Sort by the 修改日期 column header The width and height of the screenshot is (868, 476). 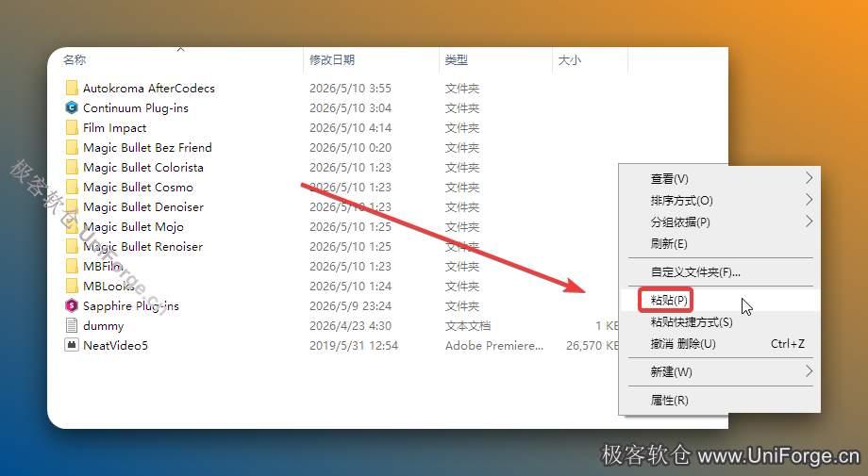point(331,59)
